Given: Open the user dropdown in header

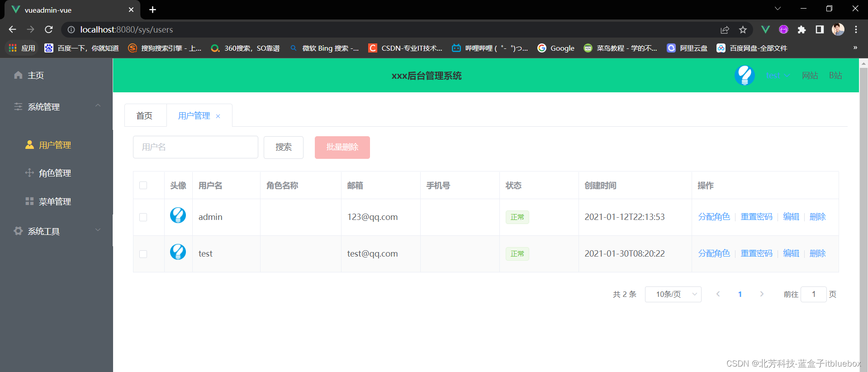Looking at the screenshot, I should point(778,76).
